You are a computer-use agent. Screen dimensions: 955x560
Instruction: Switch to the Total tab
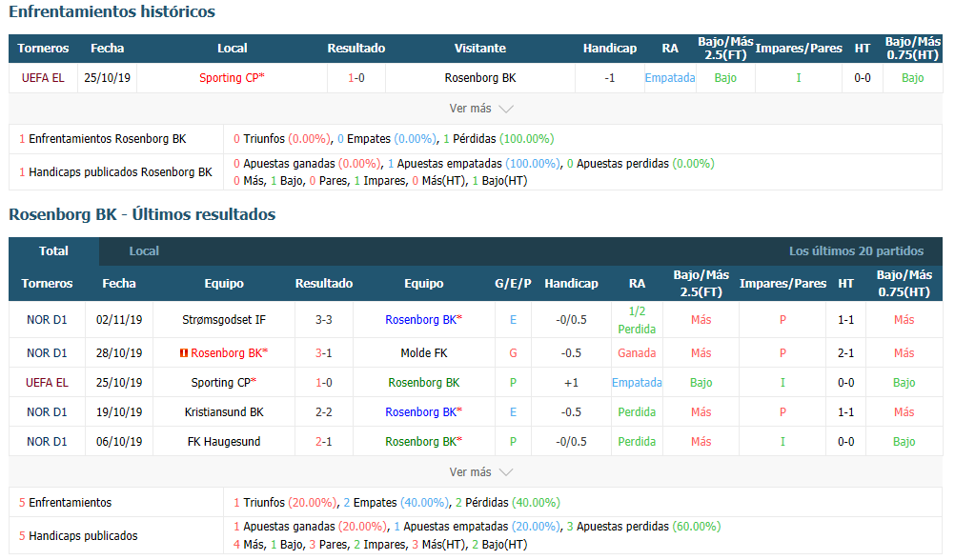[53, 250]
